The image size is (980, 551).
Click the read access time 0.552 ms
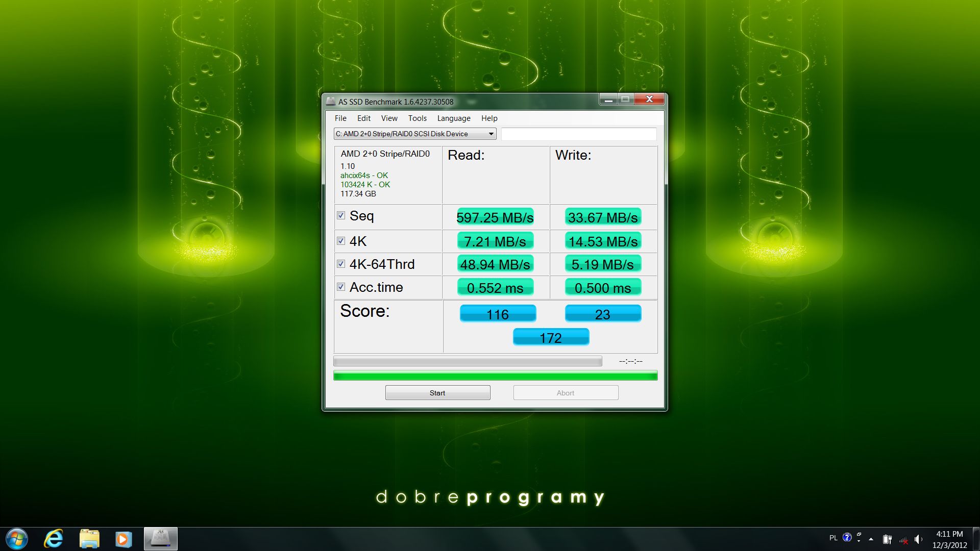[495, 288]
